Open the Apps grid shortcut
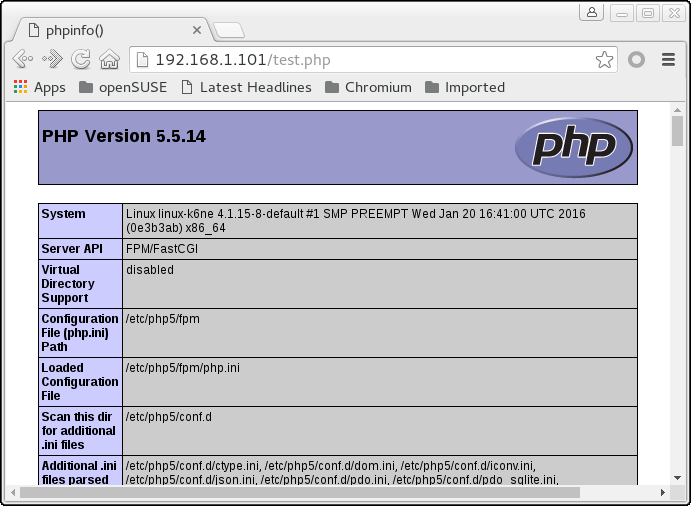Image resolution: width=691 pixels, height=506 pixels. point(40,87)
